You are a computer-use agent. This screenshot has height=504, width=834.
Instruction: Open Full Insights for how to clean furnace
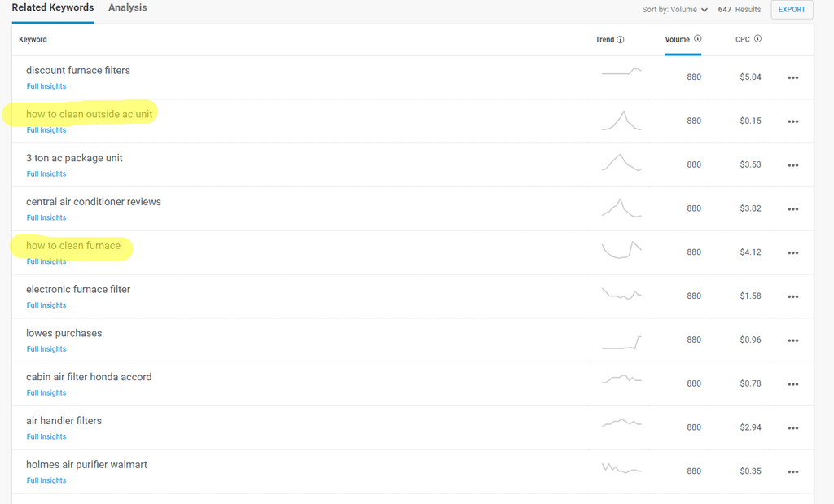click(46, 262)
